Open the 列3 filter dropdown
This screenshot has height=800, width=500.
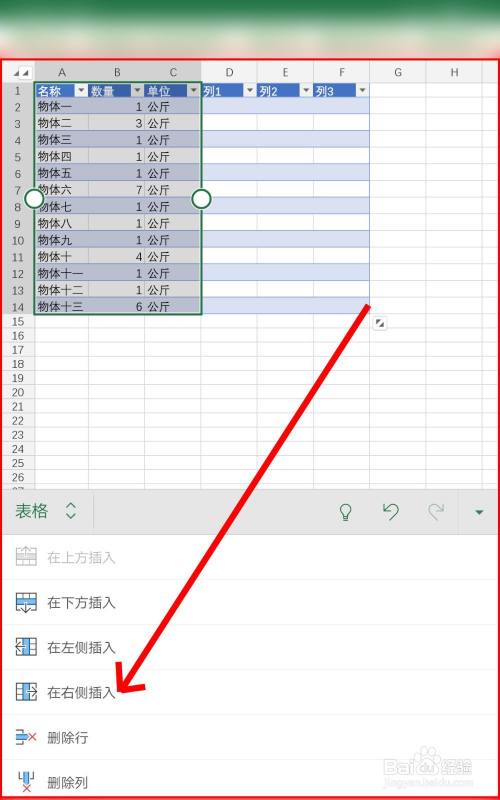(362, 91)
